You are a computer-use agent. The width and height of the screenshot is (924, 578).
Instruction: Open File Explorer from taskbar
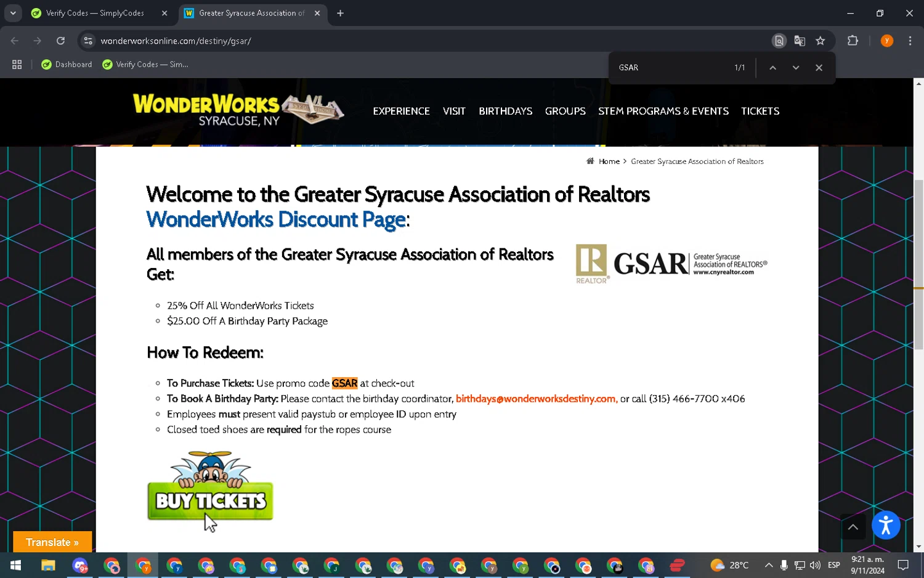(x=48, y=565)
